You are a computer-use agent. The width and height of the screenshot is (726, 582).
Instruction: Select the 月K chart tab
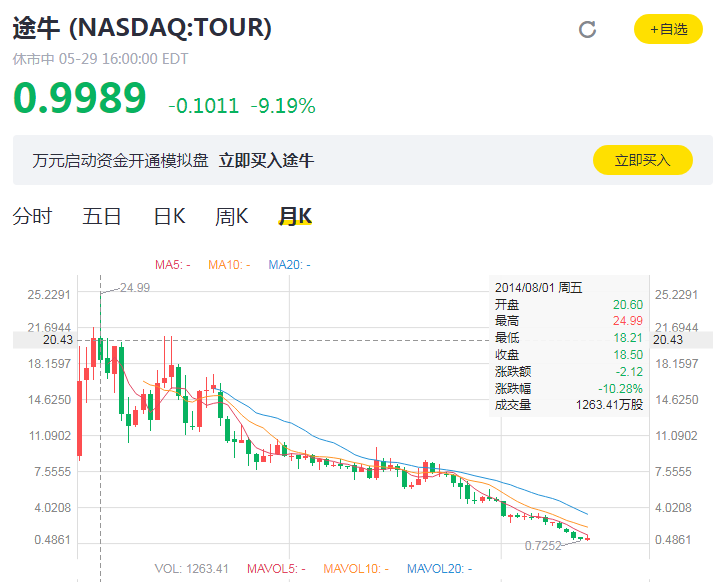coord(295,216)
